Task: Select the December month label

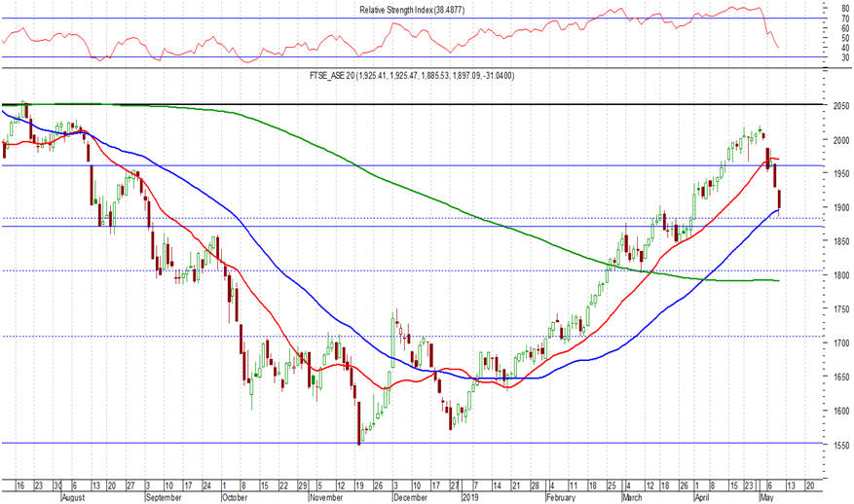Action: pyautogui.click(x=410, y=497)
